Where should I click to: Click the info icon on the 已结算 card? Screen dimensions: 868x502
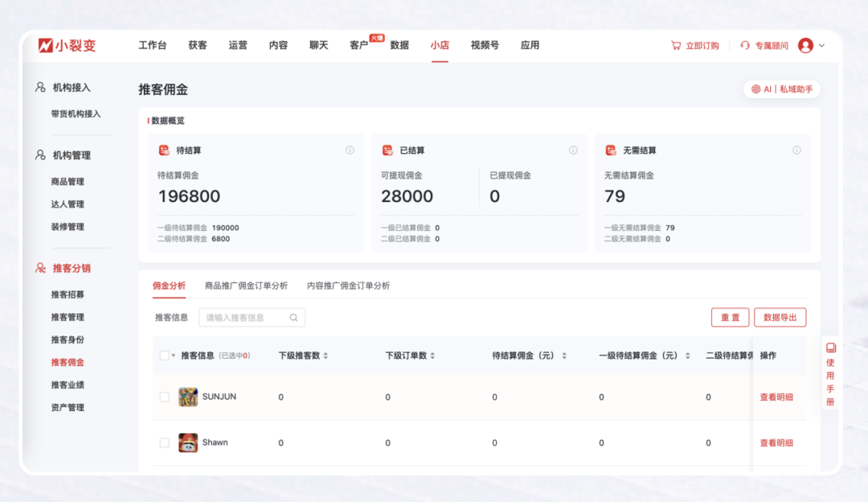(x=573, y=150)
